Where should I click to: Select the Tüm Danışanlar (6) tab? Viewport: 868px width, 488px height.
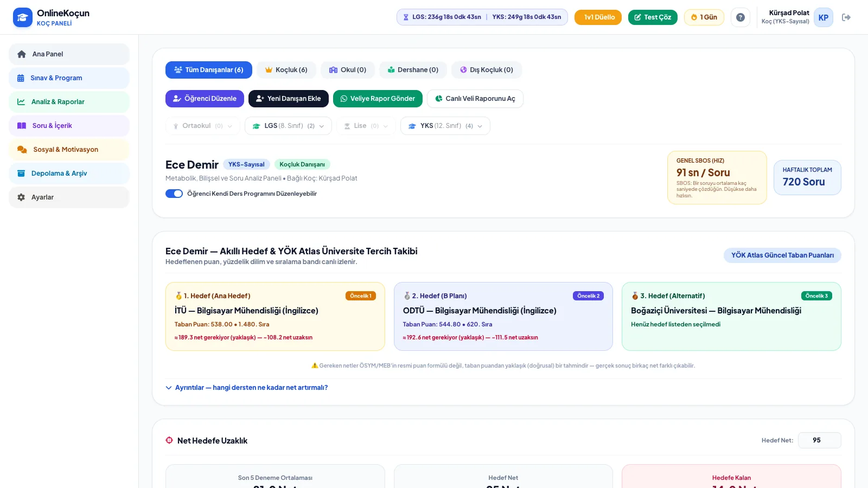coord(209,70)
